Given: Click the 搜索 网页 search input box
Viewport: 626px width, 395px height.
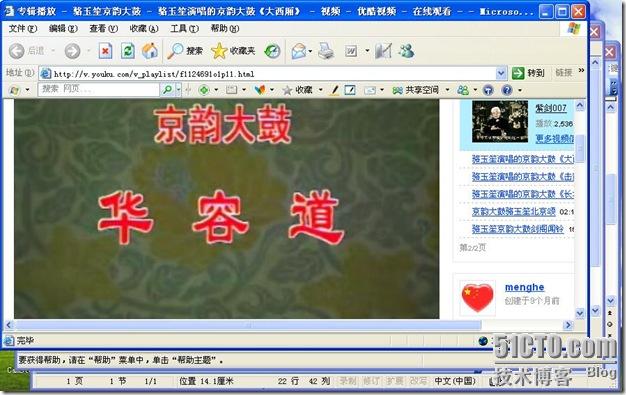Looking at the screenshot, I should point(99,90).
